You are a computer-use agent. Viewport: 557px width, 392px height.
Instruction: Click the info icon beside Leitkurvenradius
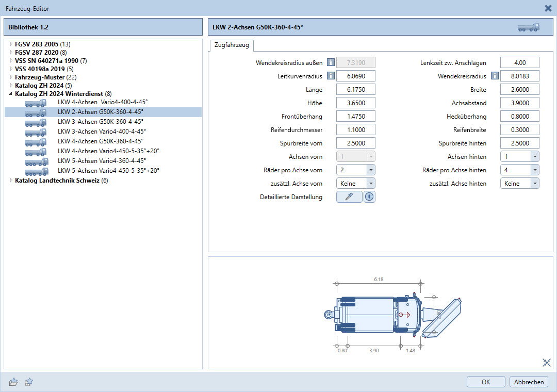click(331, 76)
